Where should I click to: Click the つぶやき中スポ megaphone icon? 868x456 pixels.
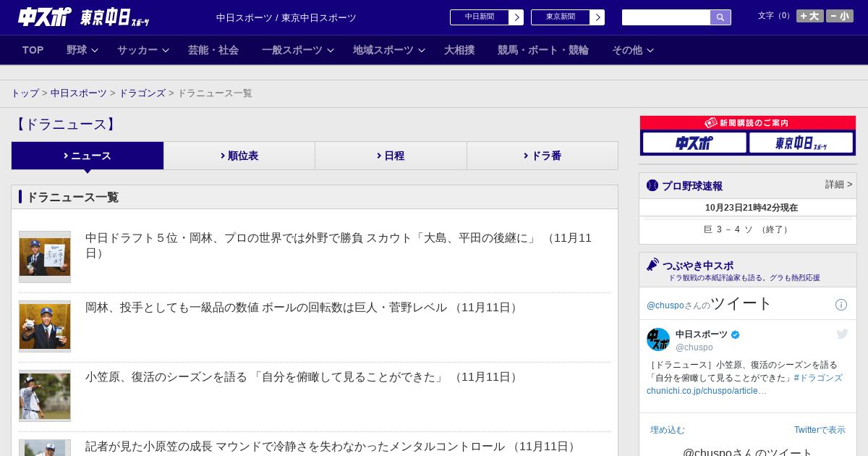(x=652, y=264)
